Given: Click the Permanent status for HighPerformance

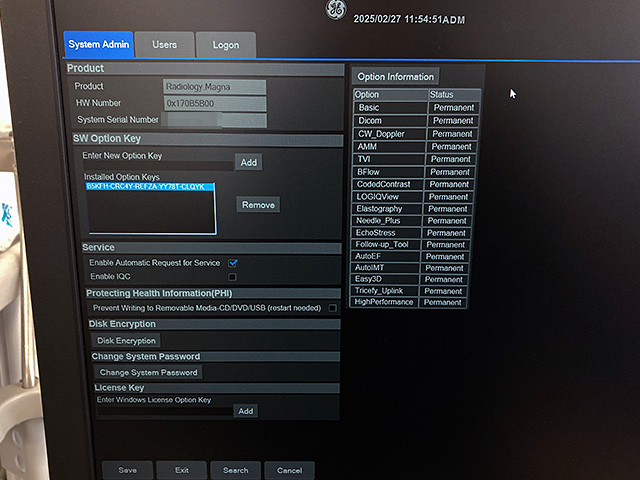Looking at the screenshot, I should [x=442, y=302].
